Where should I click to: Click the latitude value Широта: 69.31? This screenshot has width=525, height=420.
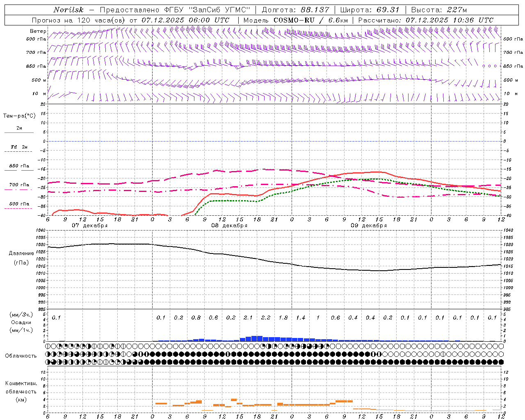[x=370, y=10]
